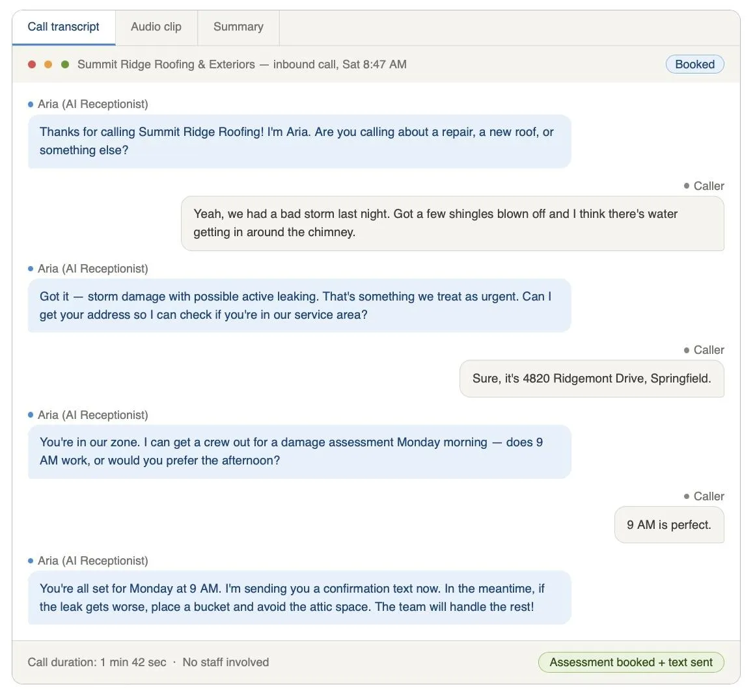755x700 pixels.
Task: Open the Summary tab
Action: pos(238,27)
